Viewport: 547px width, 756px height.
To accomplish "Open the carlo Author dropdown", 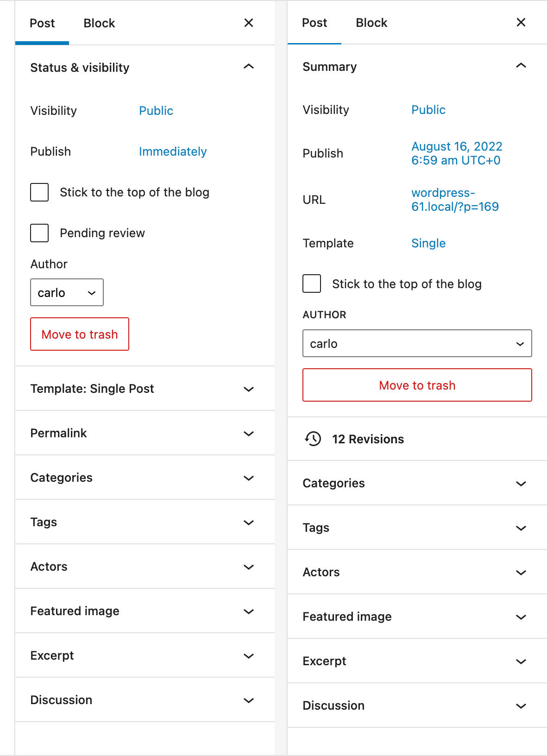I will (x=66, y=292).
